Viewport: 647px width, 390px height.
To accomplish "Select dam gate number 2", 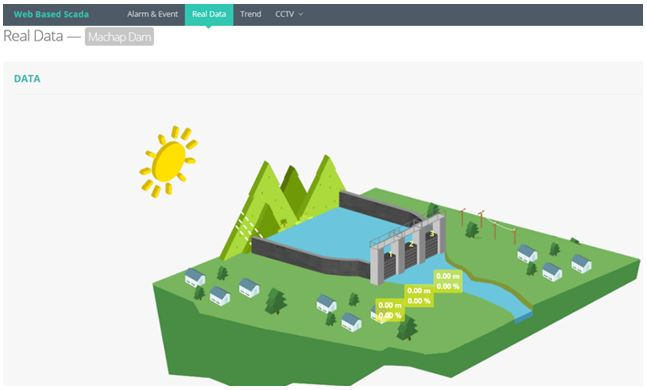I will tap(411, 255).
